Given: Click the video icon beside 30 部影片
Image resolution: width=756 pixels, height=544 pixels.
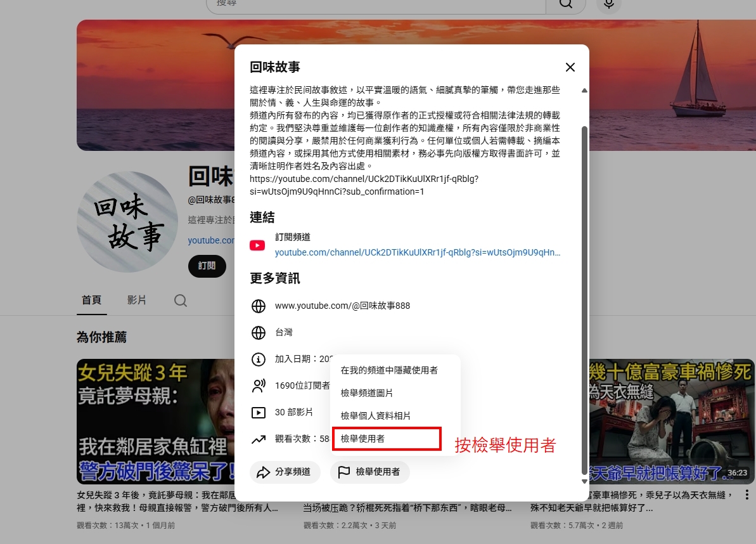Looking at the screenshot, I should pos(259,413).
